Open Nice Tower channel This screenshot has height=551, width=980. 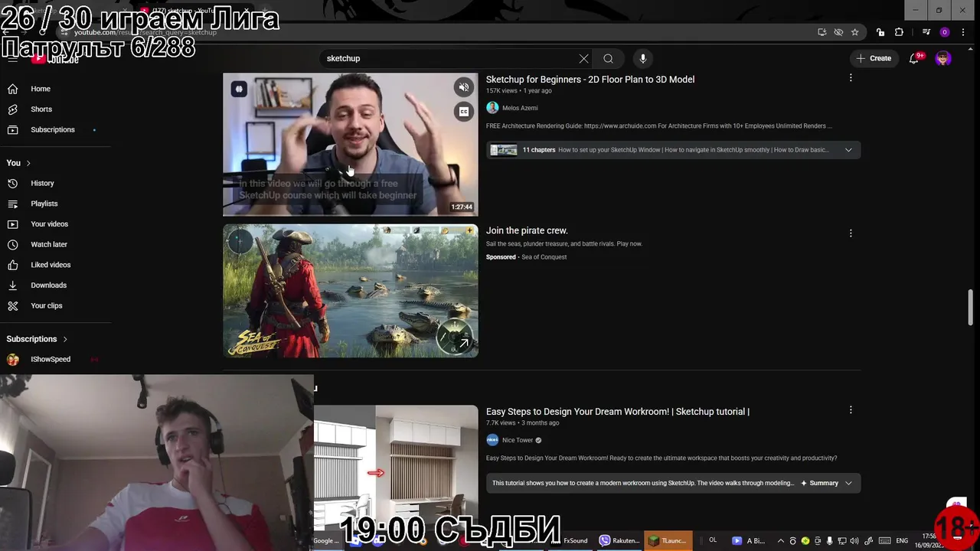click(x=518, y=440)
